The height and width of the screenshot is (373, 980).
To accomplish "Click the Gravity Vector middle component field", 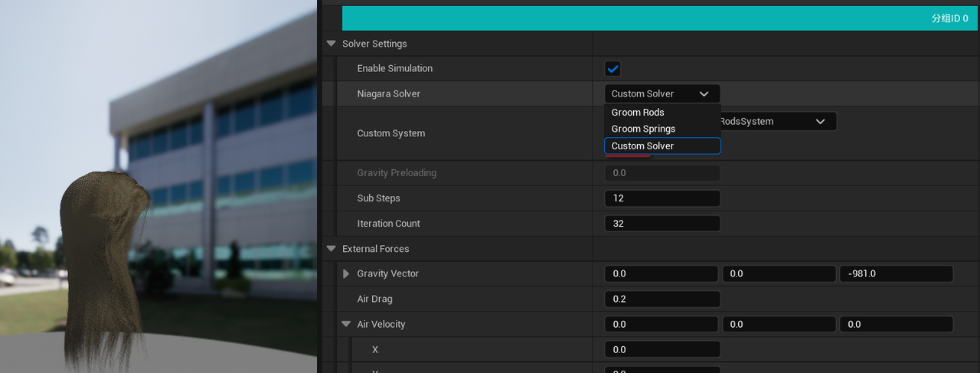I will pos(779,273).
